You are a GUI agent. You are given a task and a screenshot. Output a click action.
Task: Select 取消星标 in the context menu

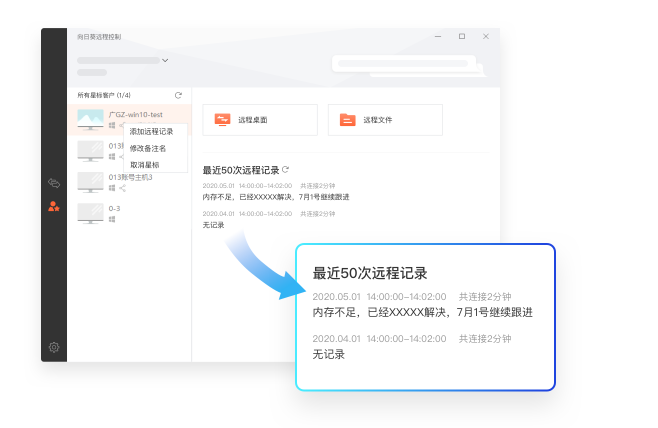tap(144, 165)
